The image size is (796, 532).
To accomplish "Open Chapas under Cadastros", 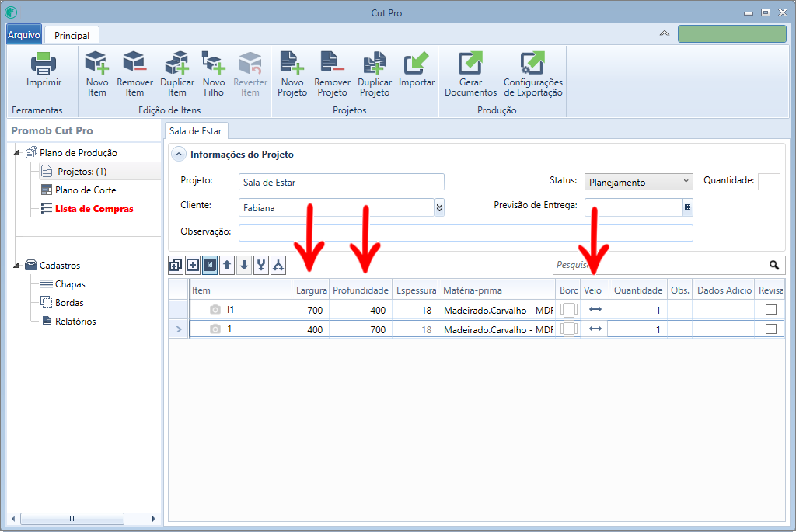I will pos(70,284).
